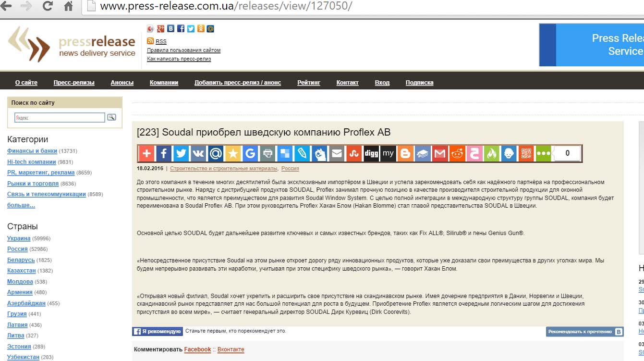Click the browser forward arrow

[x=26, y=6]
